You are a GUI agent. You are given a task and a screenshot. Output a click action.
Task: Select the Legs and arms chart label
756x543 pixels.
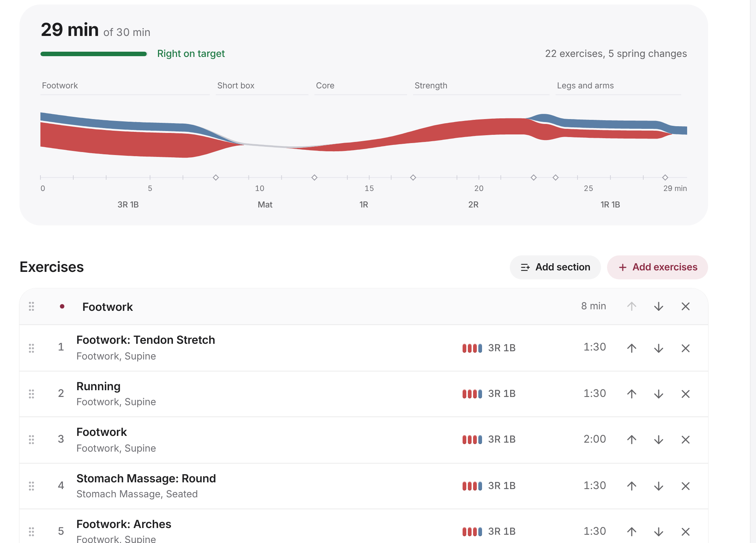(585, 85)
